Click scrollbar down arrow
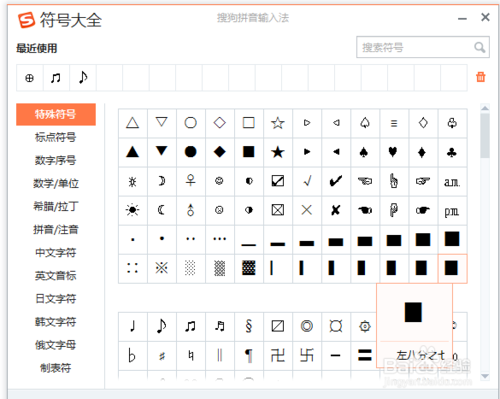This screenshot has width=500, height=399. click(x=485, y=376)
